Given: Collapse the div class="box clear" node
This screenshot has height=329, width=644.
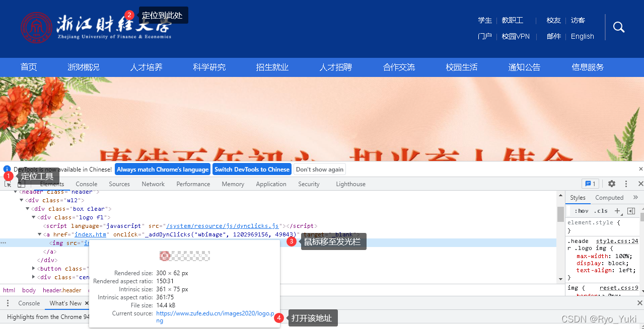Looking at the screenshot, I should tap(28, 209).
